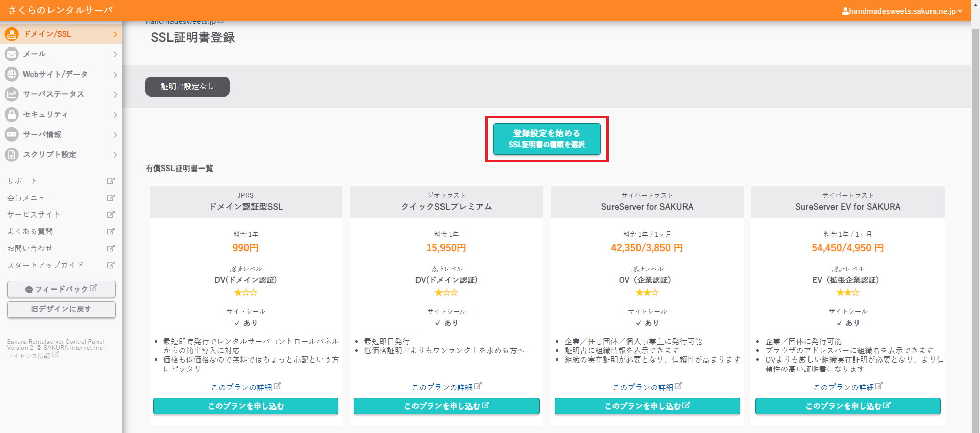Image resolution: width=980 pixels, height=433 pixels.
Task: Open the サポート link
Action: [22, 181]
